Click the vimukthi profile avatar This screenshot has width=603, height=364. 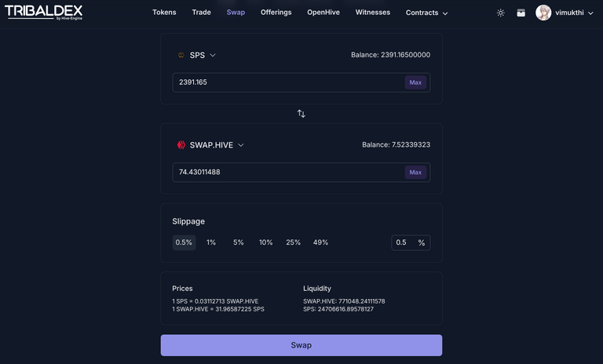(x=543, y=13)
